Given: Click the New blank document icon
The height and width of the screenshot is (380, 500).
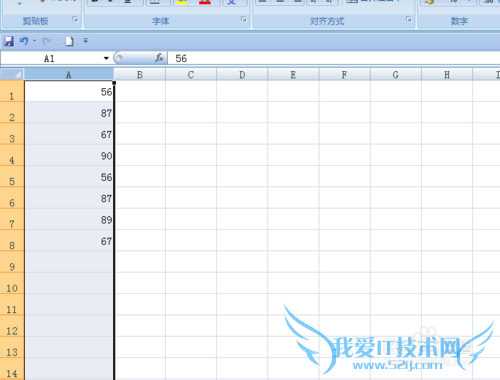Looking at the screenshot, I should (x=69, y=41).
